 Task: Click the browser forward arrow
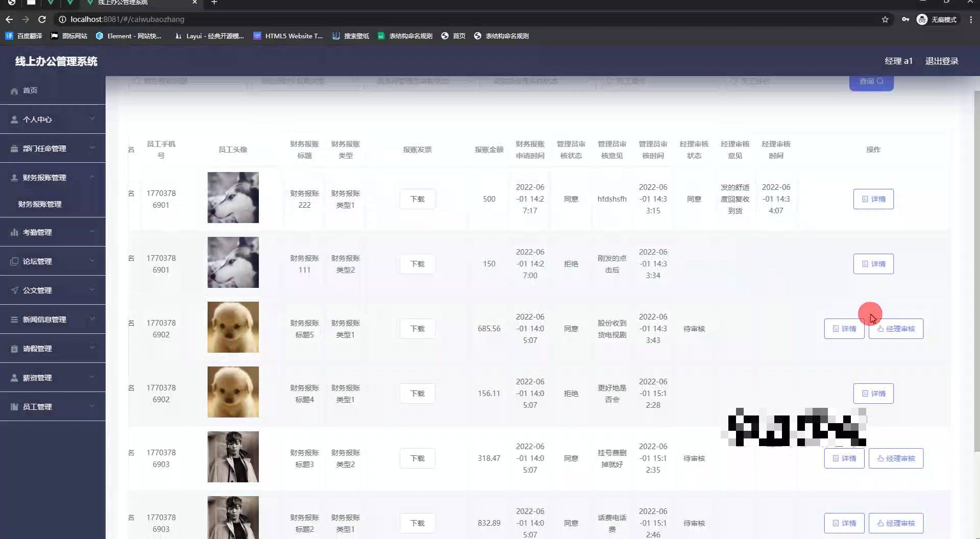pos(26,19)
